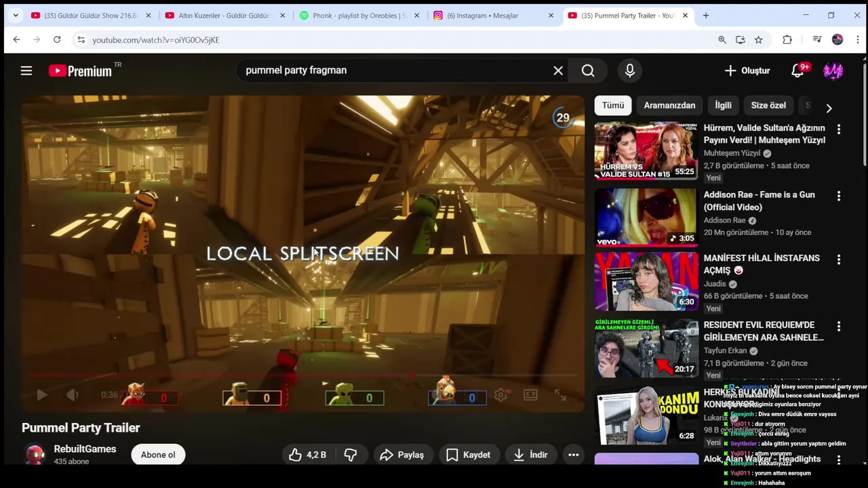This screenshot has height=488, width=868.
Task: Click Oluştur create button
Action: (x=747, y=70)
